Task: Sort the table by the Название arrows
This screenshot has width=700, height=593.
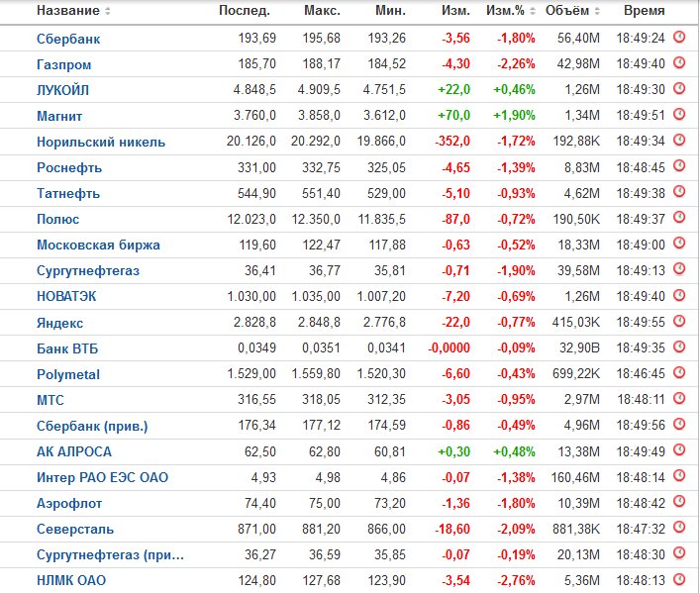Action: (x=107, y=11)
